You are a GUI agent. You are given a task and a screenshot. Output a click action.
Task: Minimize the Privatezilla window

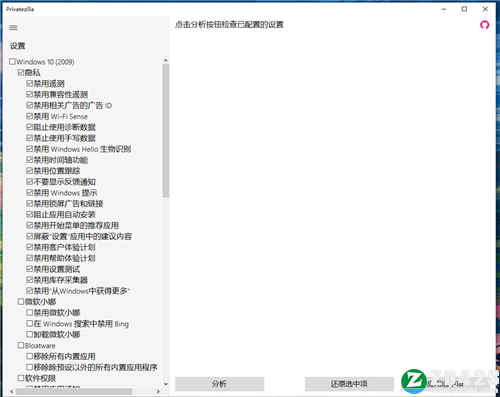pyautogui.click(x=444, y=9)
